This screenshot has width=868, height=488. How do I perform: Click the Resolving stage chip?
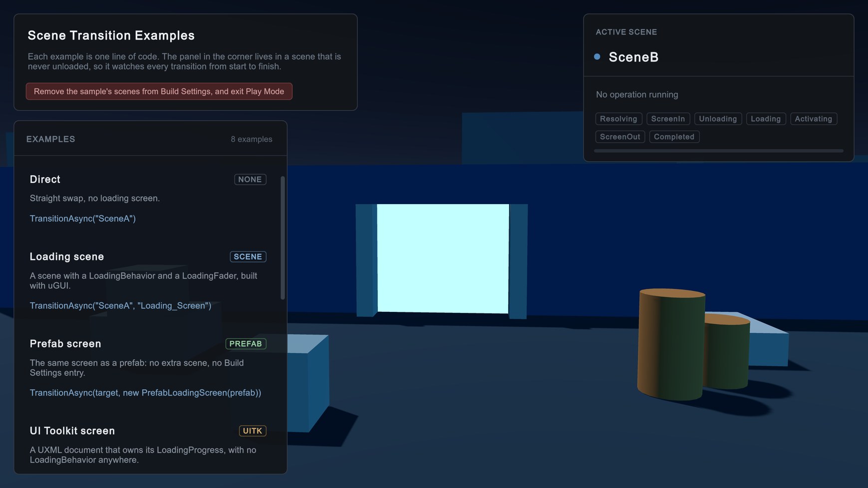coord(618,119)
